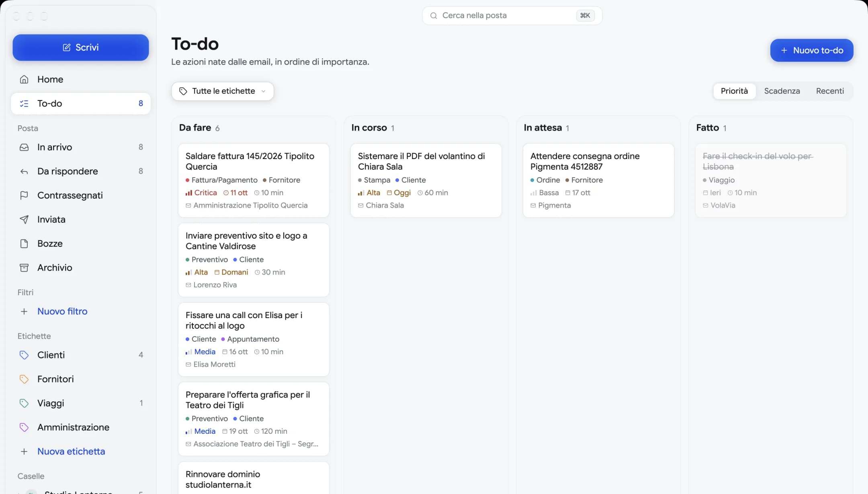Click the blue Clienti tag icon
The height and width of the screenshot is (494, 868).
pyautogui.click(x=24, y=355)
